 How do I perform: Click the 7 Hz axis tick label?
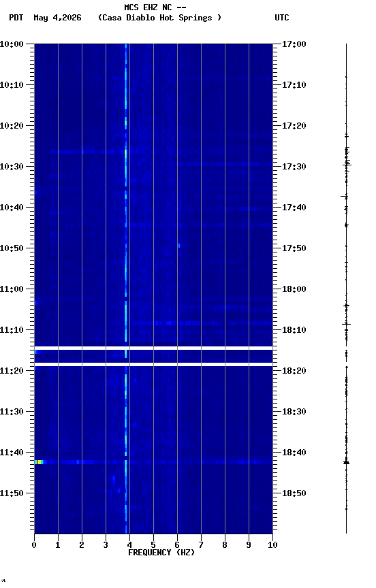(x=201, y=545)
